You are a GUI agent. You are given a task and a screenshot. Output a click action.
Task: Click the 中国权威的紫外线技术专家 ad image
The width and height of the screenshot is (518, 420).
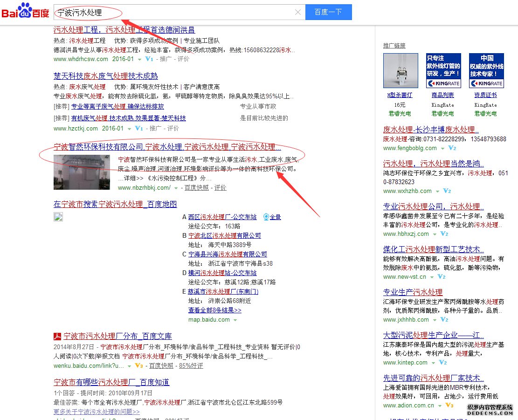click(x=486, y=71)
